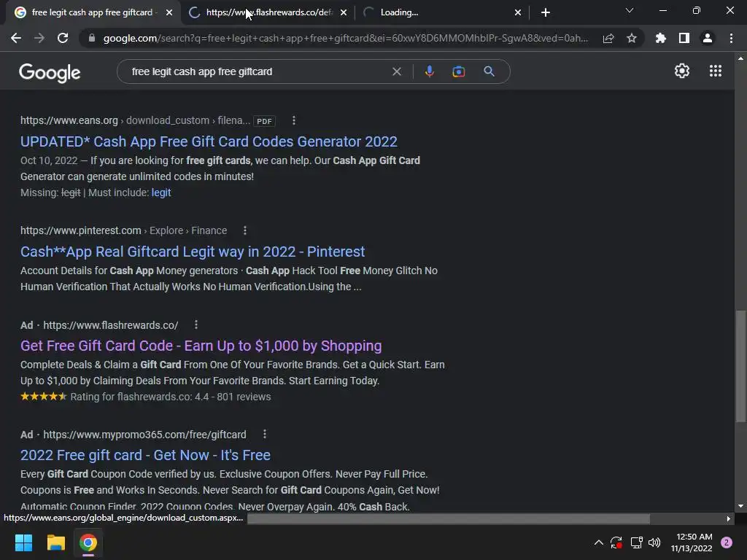Toggle the Chrome side panel

tap(684, 38)
